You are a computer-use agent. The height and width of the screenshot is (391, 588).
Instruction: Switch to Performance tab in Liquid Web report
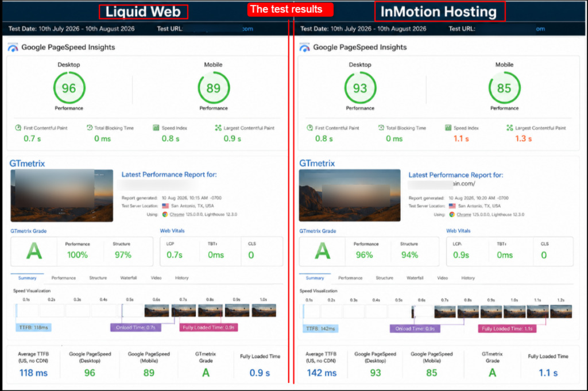point(64,278)
